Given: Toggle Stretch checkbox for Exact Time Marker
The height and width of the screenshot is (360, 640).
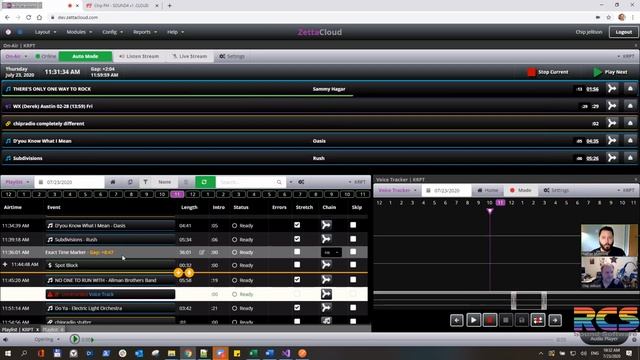Looking at the screenshot, I should click(x=297, y=252).
